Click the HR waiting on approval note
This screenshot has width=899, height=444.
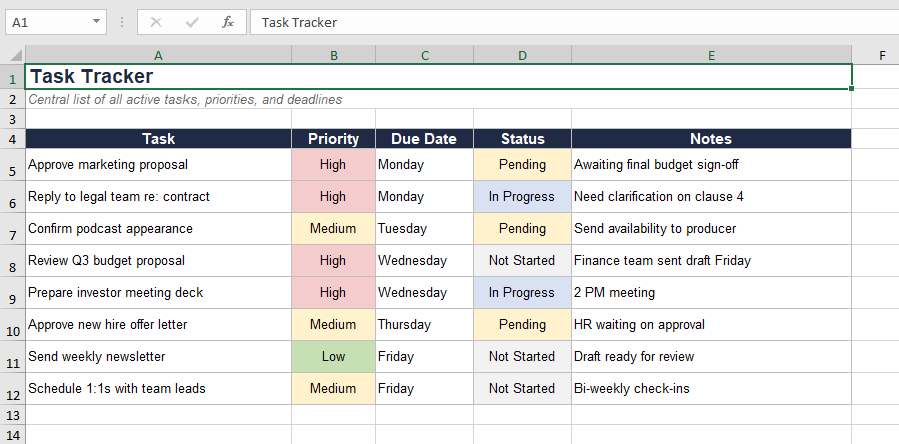712,325
